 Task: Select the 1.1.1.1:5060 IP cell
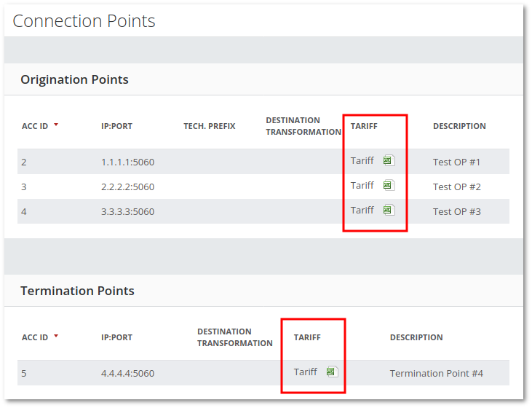[127, 162]
